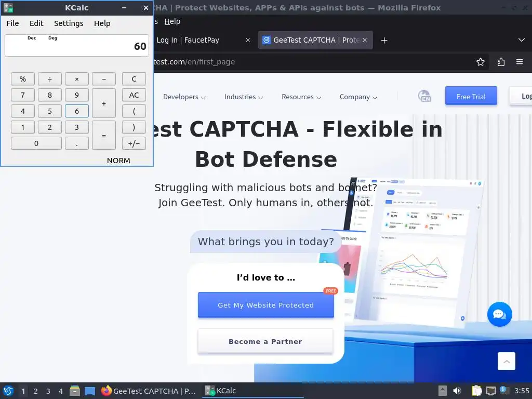Open the KCalc Edit menu
The height and width of the screenshot is (399, 532).
point(36,23)
